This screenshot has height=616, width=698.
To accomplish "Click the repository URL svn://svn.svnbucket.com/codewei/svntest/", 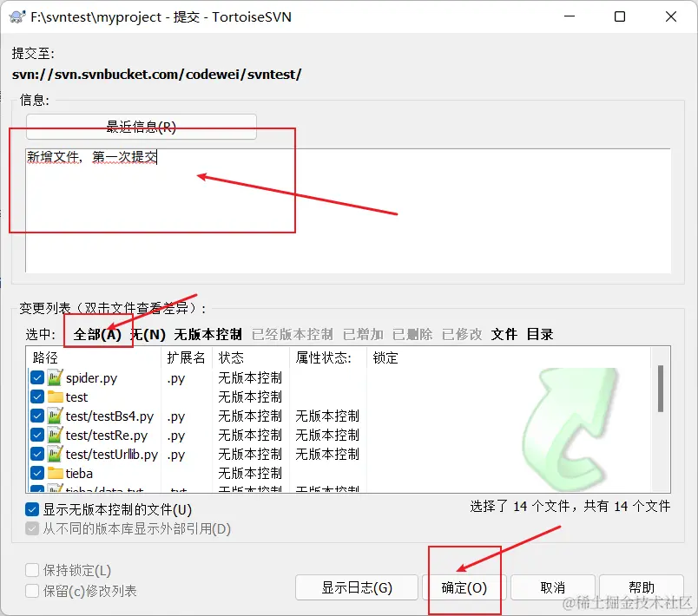I will coord(156,75).
